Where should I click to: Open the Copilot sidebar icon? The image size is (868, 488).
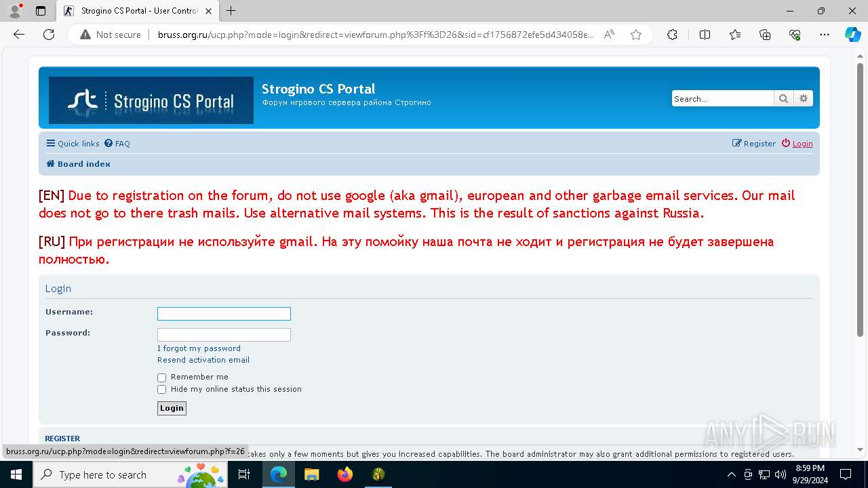852,35
